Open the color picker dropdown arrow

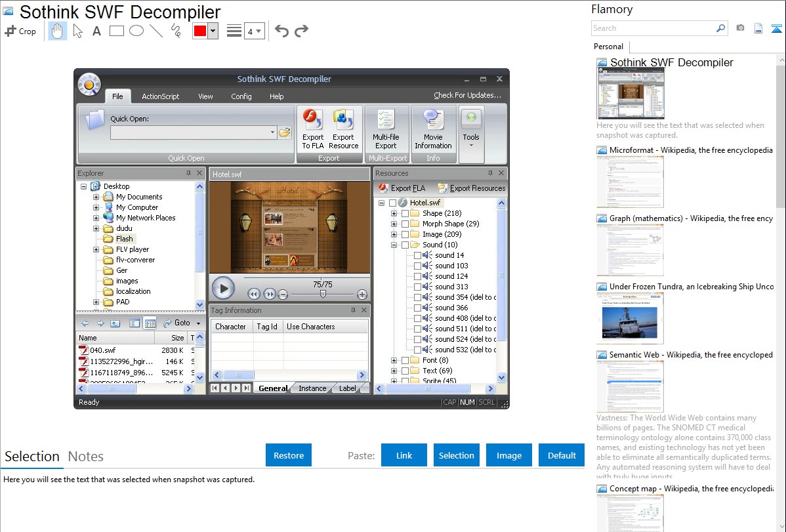click(213, 31)
